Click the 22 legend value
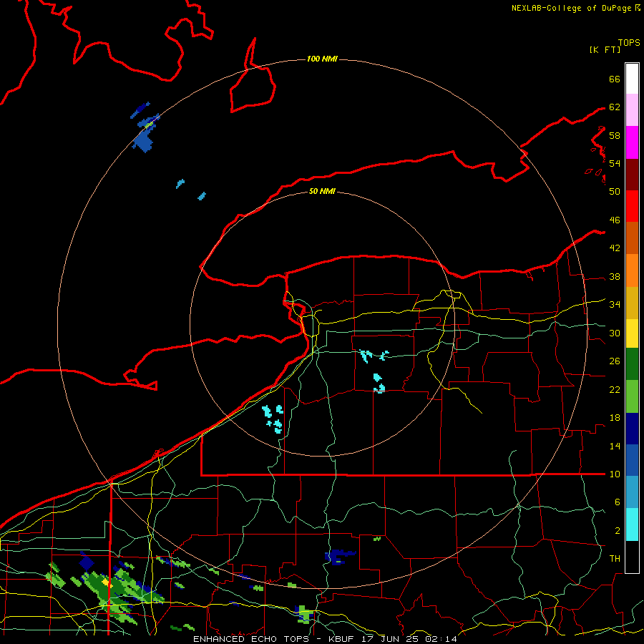 tap(615, 389)
